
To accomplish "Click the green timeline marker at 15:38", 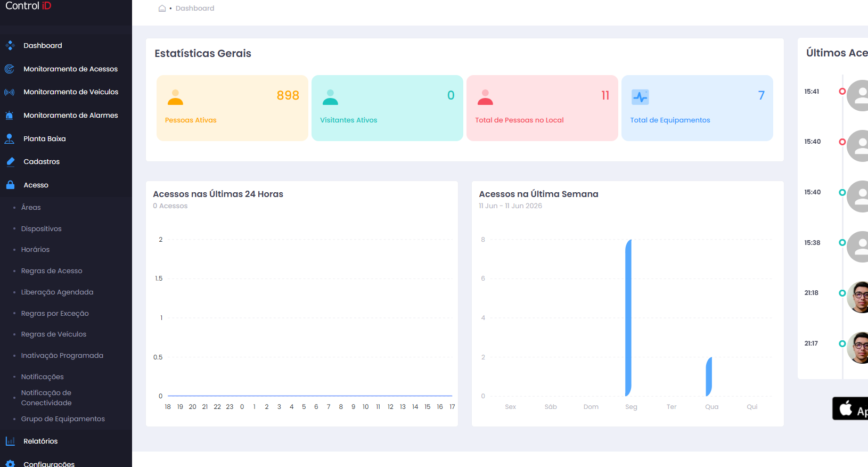I will click(842, 242).
